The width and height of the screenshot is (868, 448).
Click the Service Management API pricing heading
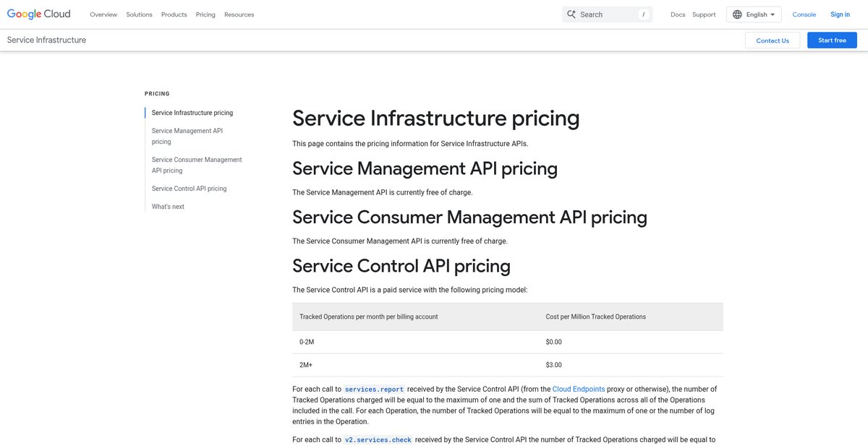(425, 168)
